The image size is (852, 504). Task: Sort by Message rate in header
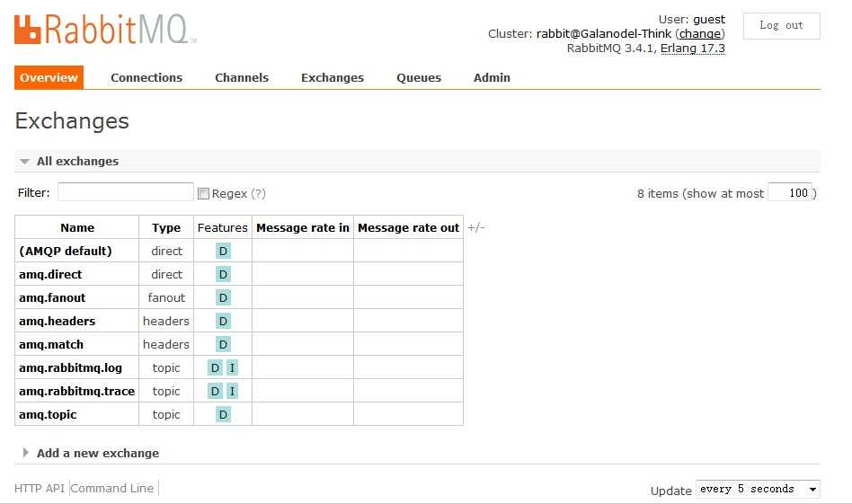pos(303,227)
